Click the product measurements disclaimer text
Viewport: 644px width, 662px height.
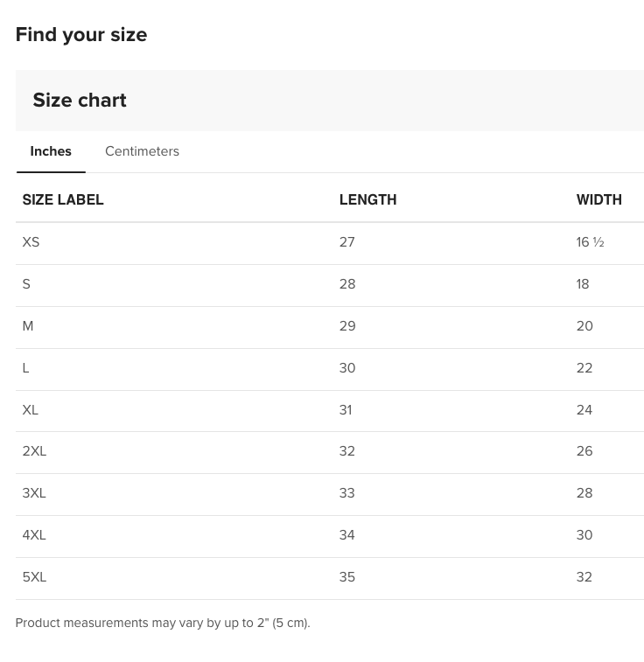coord(163,623)
